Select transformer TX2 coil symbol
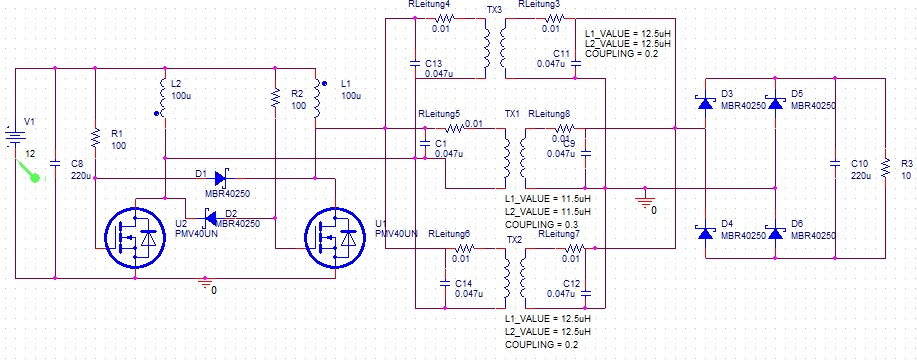The width and height of the screenshot is (917, 361). pos(515,278)
